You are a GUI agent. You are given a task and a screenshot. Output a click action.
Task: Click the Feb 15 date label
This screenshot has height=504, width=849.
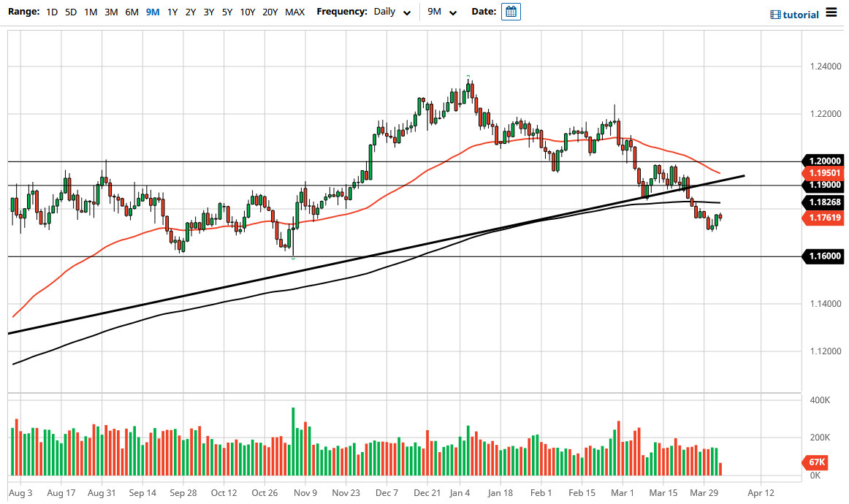pos(582,492)
